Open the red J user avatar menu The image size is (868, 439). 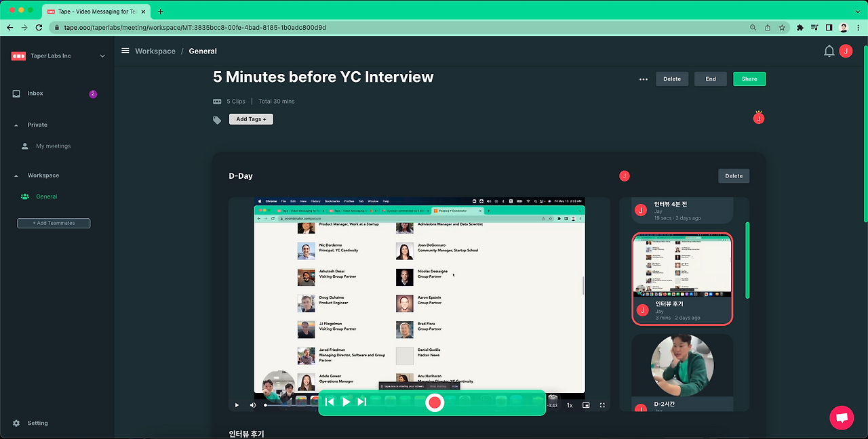tap(846, 51)
